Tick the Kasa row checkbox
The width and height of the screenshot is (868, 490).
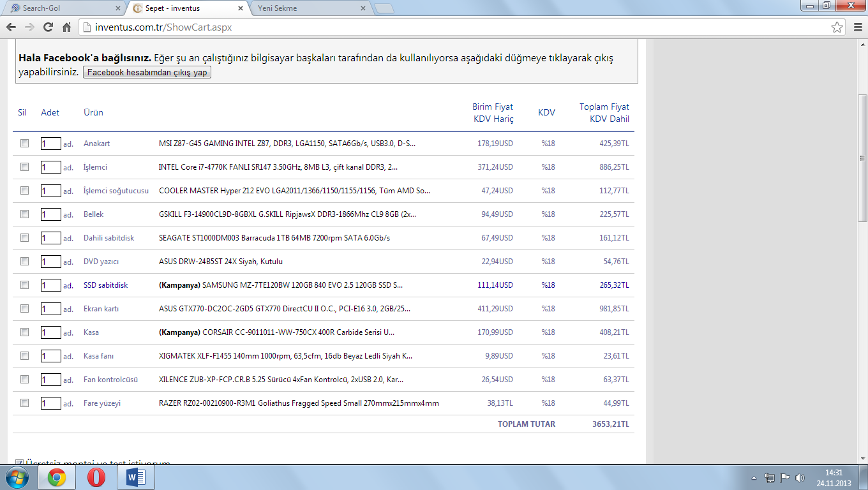coord(24,332)
